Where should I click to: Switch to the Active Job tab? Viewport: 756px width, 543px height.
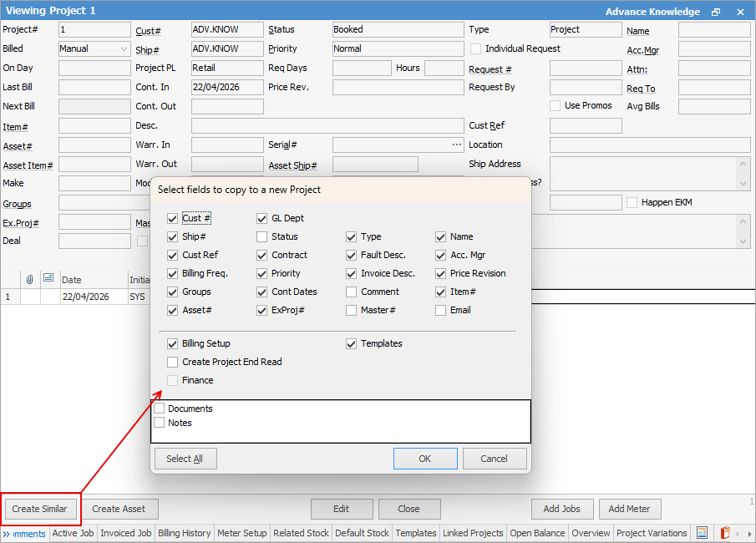pyautogui.click(x=73, y=533)
